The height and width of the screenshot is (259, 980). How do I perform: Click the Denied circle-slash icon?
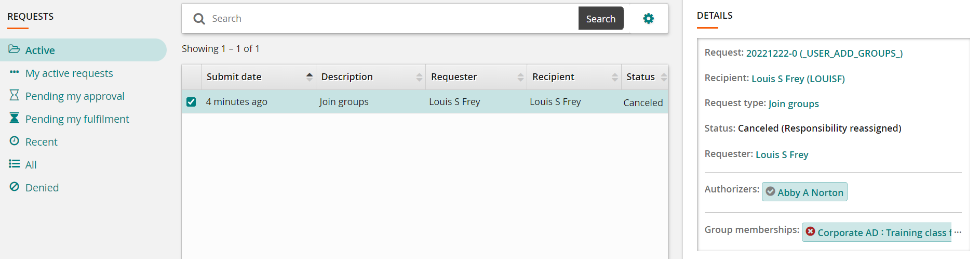tap(15, 187)
